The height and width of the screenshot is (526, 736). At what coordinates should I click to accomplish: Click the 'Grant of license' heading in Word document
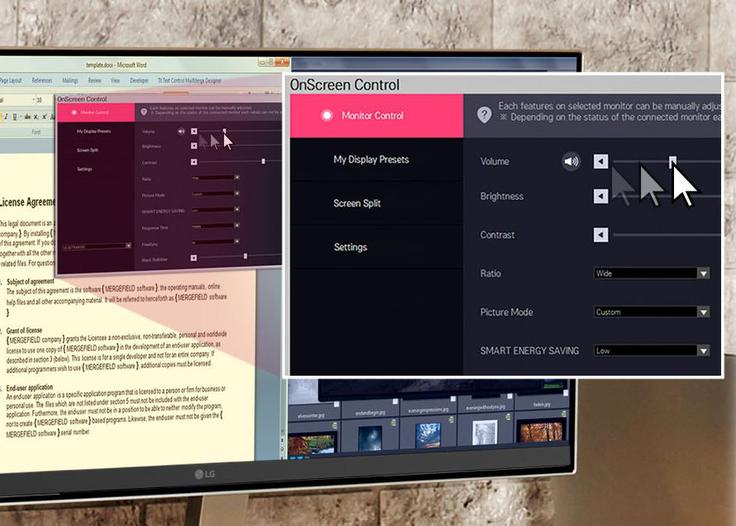click(x=24, y=330)
